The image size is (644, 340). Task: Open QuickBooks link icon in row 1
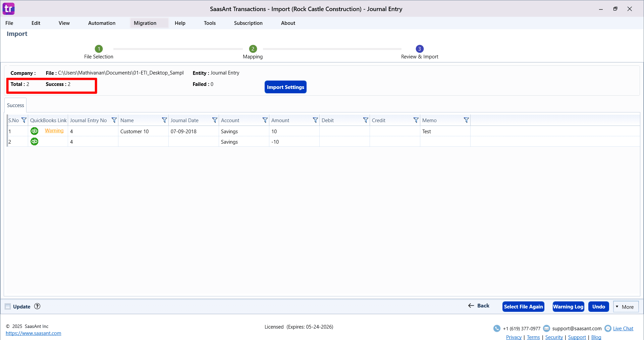pyautogui.click(x=34, y=131)
